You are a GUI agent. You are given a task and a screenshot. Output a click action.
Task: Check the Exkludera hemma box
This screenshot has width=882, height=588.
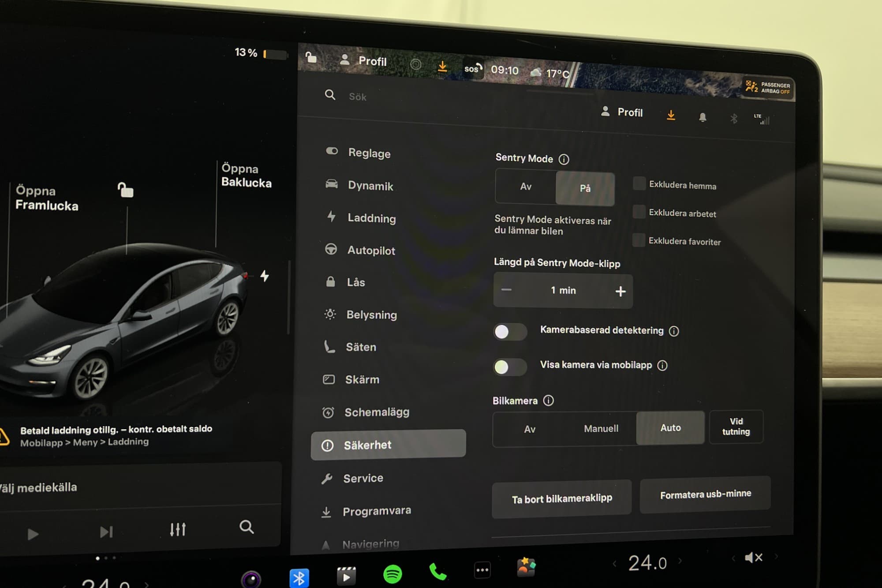[639, 184]
